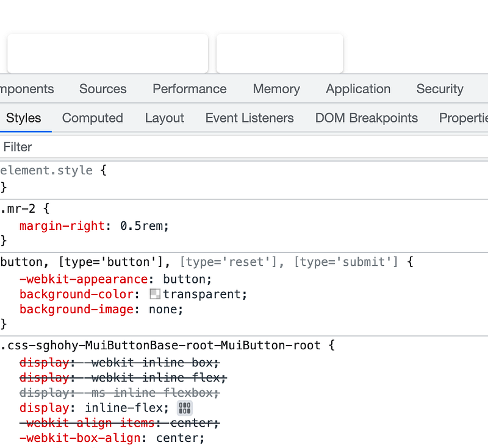
Task: Edit the -webkit-appearance button value
Action: click(184, 279)
